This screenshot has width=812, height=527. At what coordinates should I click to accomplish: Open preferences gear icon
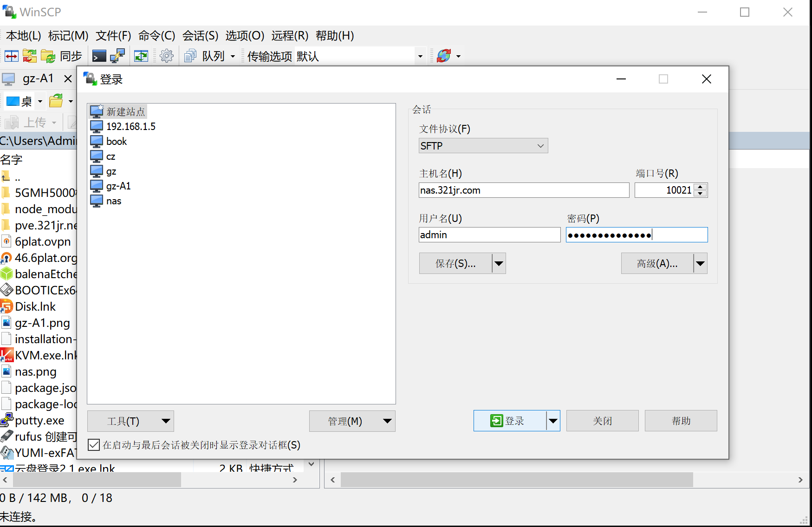point(167,56)
